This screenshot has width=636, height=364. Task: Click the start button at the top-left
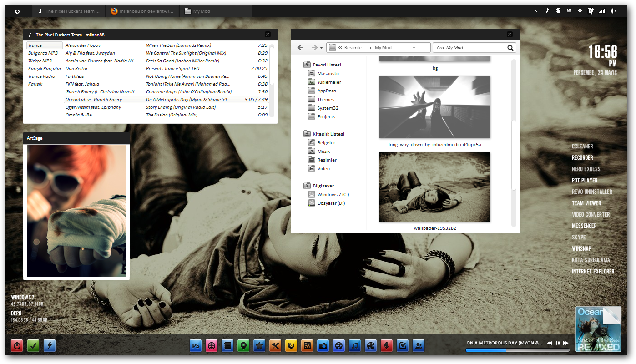(17, 11)
